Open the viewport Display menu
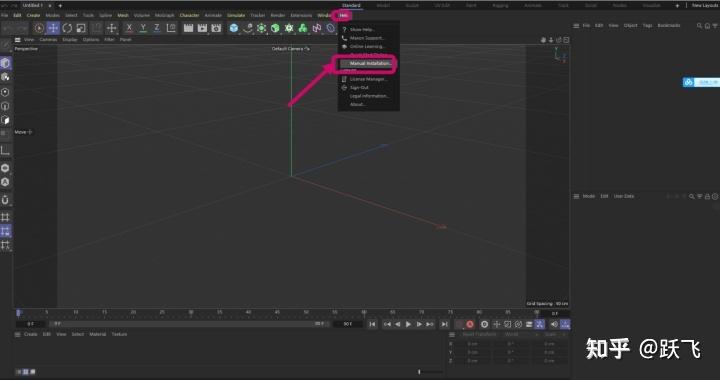 70,39
